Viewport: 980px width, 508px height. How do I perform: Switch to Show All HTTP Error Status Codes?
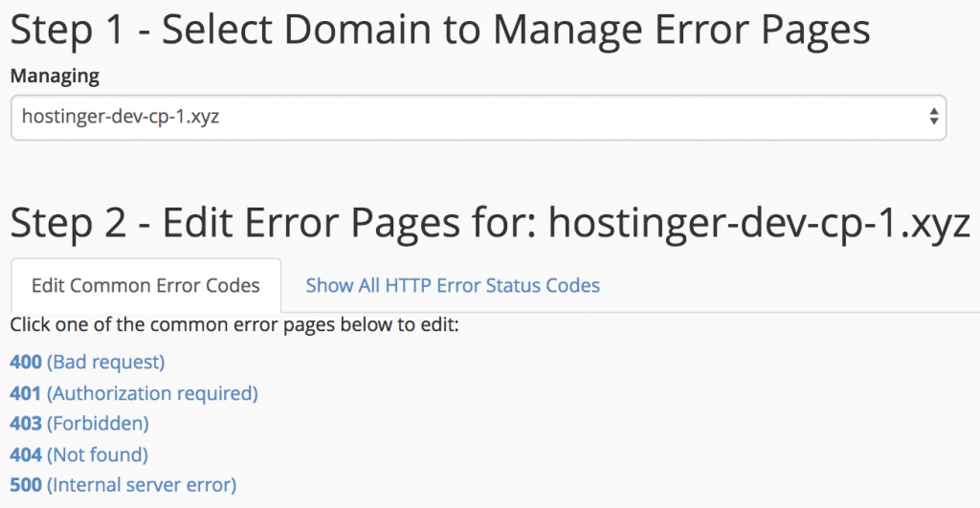click(453, 285)
